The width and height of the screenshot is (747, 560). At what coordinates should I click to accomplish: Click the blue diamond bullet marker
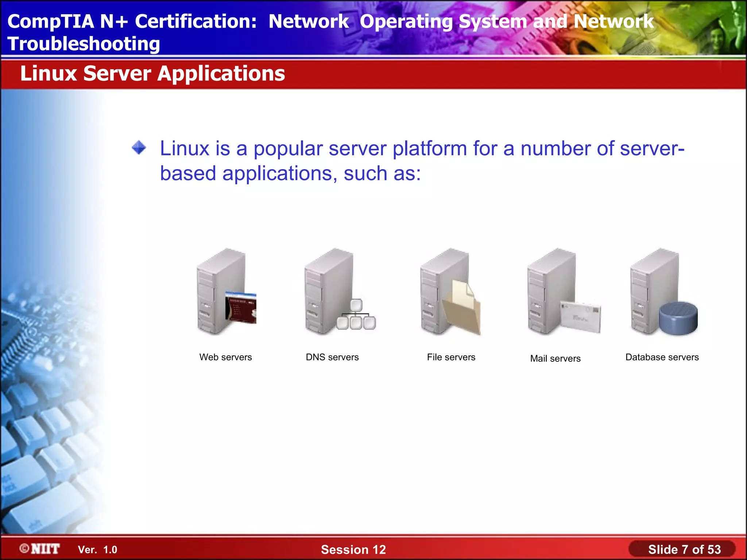tap(139, 148)
